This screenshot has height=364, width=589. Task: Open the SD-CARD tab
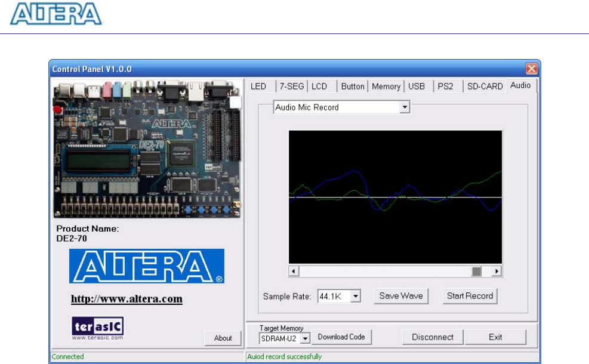[485, 87]
